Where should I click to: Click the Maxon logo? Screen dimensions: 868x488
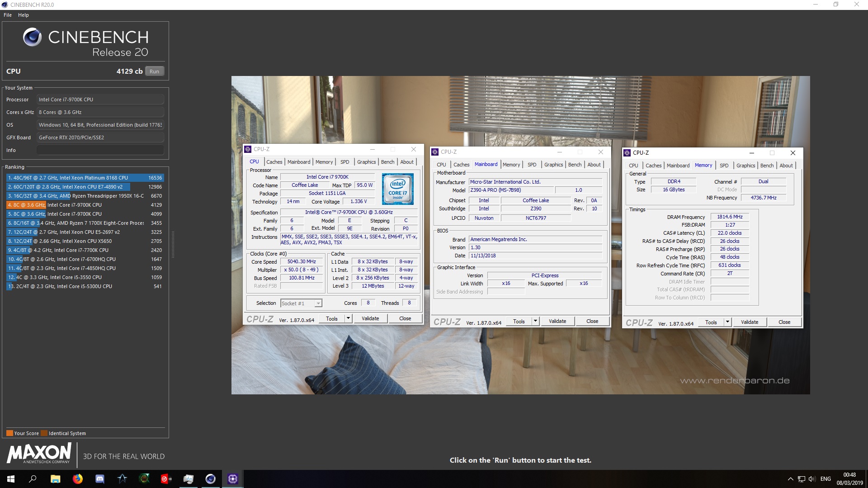tap(39, 453)
